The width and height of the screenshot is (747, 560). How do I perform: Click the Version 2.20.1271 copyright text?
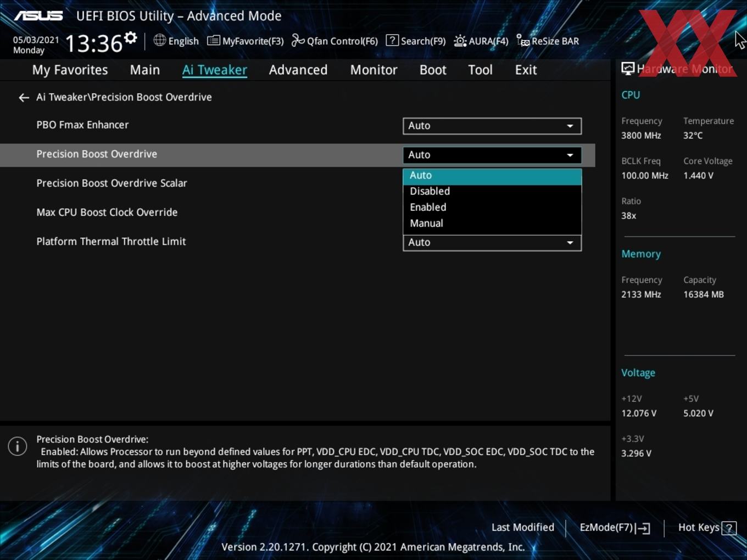(x=373, y=547)
